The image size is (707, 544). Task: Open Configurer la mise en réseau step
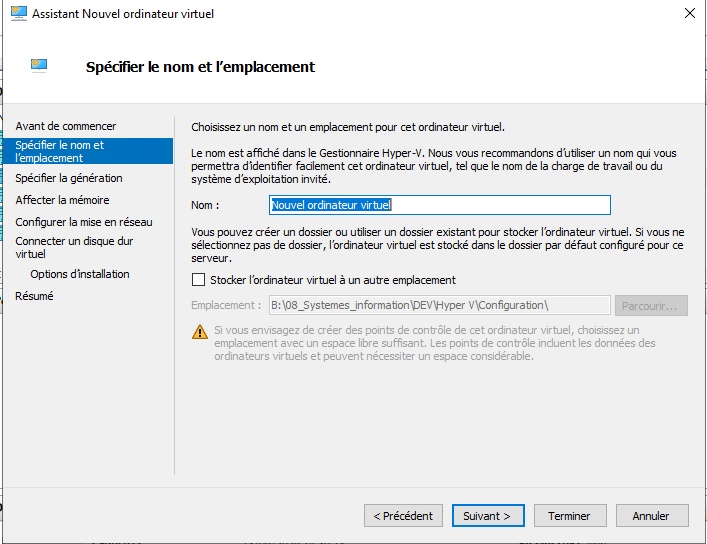pos(84,222)
